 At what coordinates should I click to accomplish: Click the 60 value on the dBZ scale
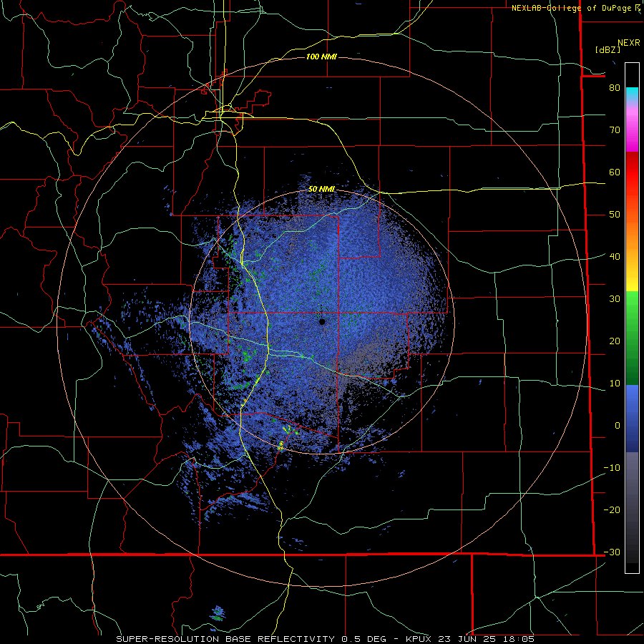click(615, 172)
